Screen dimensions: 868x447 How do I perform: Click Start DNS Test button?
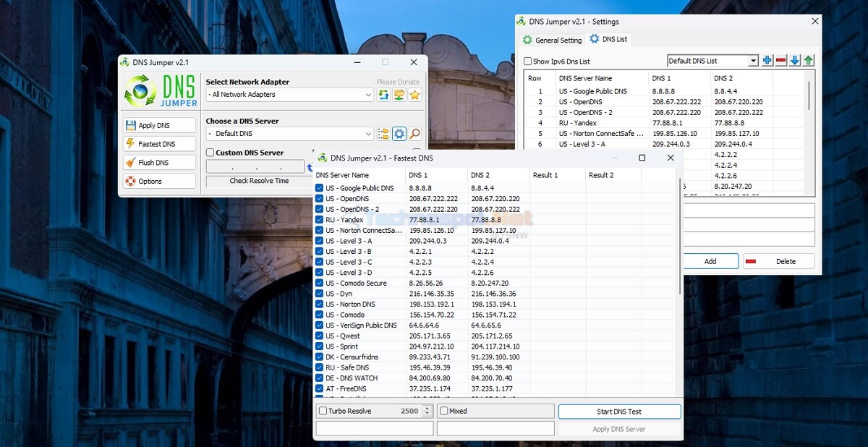tap(619, 412)
